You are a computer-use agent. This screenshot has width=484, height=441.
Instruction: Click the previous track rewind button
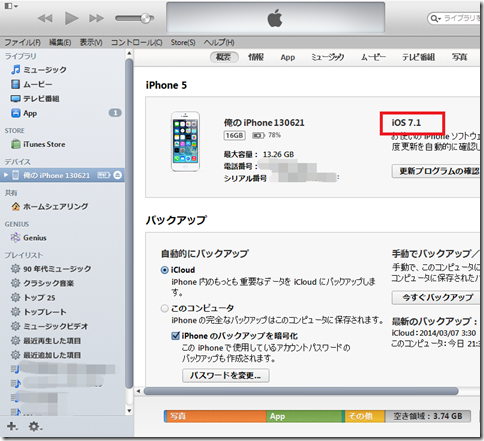[45, 18]
